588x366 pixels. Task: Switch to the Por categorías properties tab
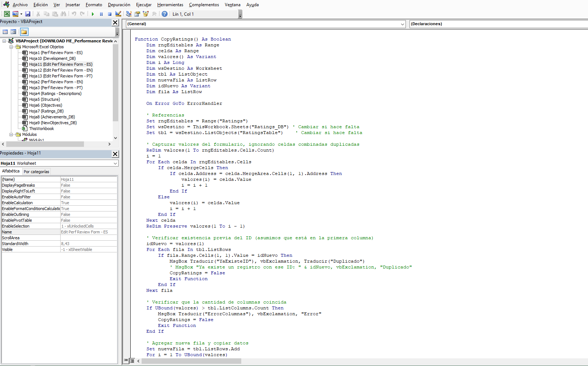pos(36,171)
